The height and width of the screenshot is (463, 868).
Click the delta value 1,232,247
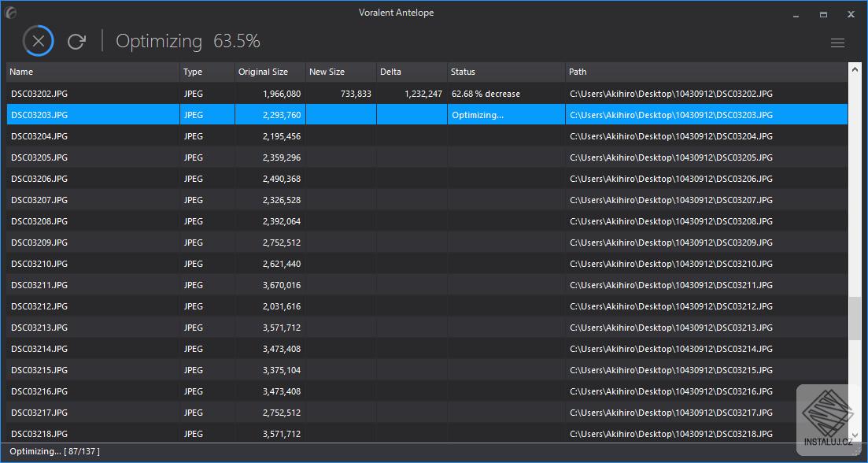tap(423, 94)
